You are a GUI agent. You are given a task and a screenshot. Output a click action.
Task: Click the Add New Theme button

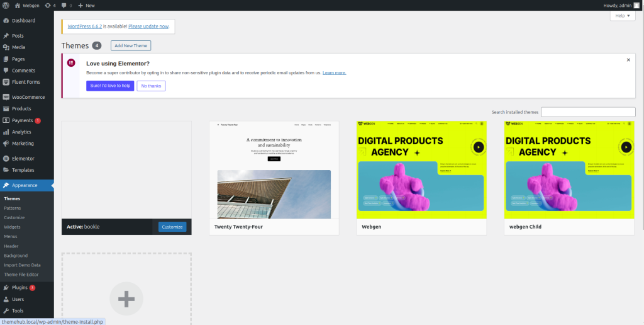(x=131, y=46)
